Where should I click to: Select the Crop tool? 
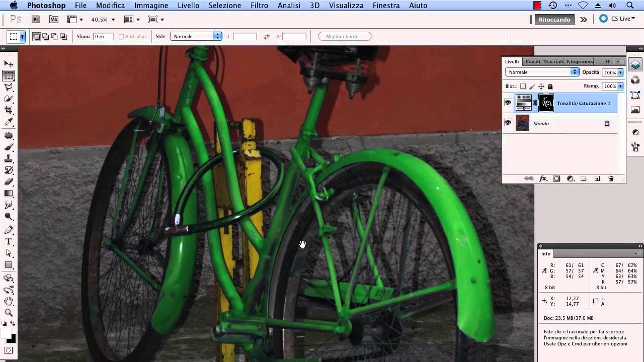pyautogui.click(x=9, y=110)
